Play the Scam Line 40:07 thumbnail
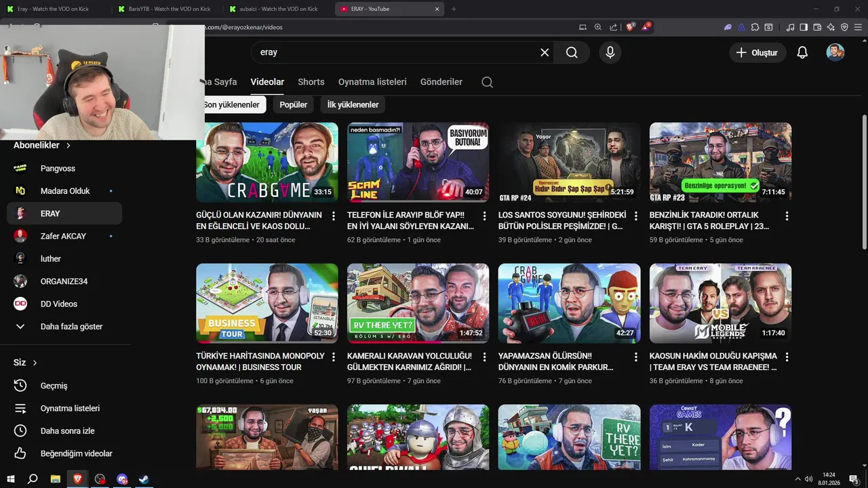Screen dimensions: 868x488 tap(418, 162)
